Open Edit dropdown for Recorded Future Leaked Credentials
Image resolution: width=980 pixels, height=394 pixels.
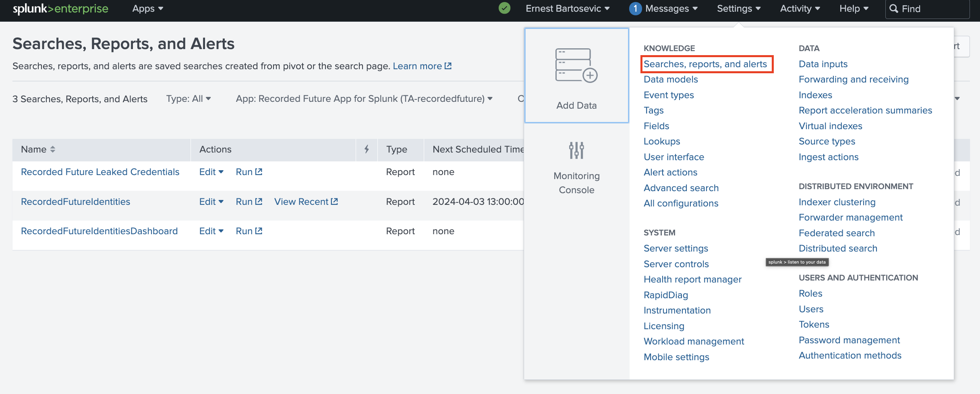(x=211, y=172)
